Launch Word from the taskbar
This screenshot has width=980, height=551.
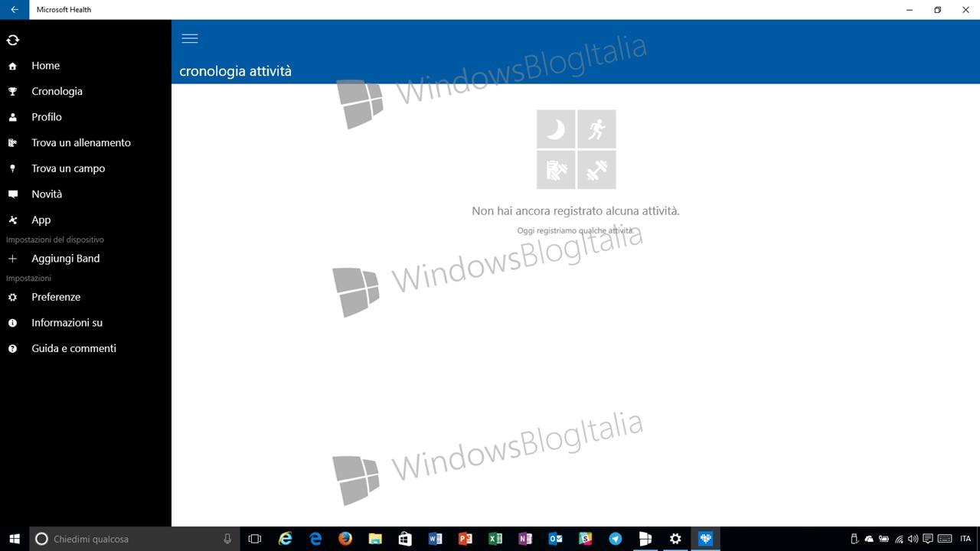435,539
